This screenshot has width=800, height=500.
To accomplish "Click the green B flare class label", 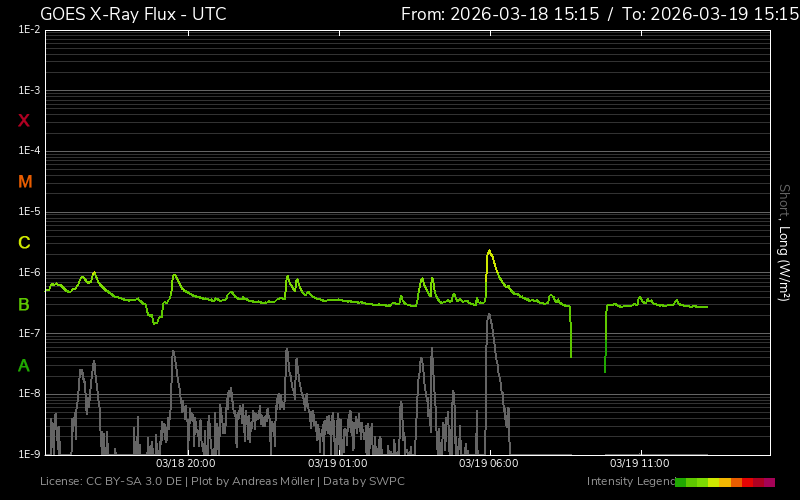I will tap(24, 305).
